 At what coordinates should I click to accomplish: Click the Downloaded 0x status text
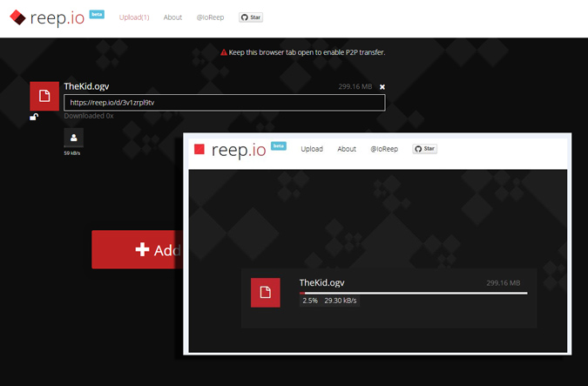tap(89, 116)
